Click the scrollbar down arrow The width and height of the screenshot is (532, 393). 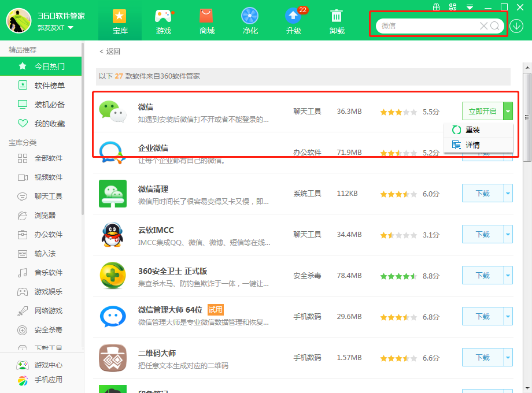527,388
